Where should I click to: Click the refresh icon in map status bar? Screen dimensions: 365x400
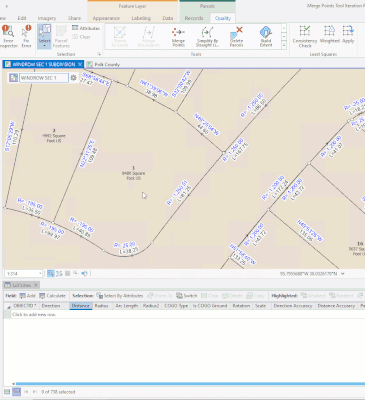pyautogui.click(x=84, y=273)
